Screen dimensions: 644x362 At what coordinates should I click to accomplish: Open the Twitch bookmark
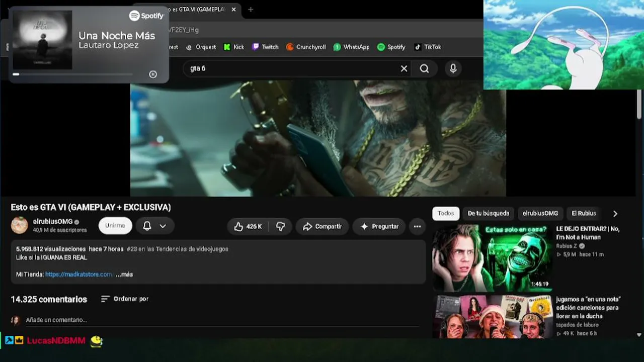[265, 47]
